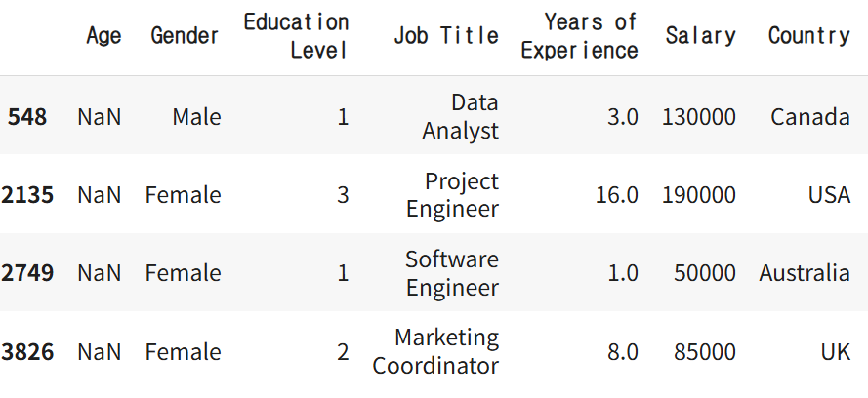Select the Years of Experience header
The width and height of the screenshot is (868, 398).
click(x=579, y=36)
